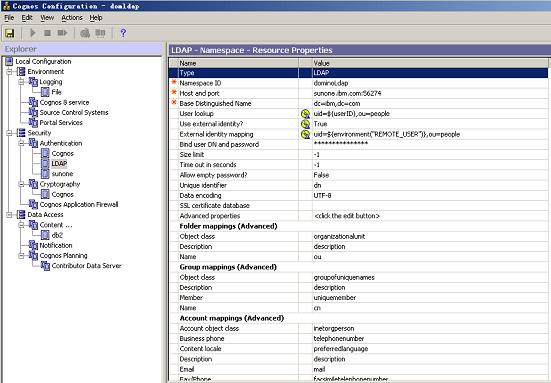
Task: Click the Restart service toolbar icon
Action: [62, 33]
